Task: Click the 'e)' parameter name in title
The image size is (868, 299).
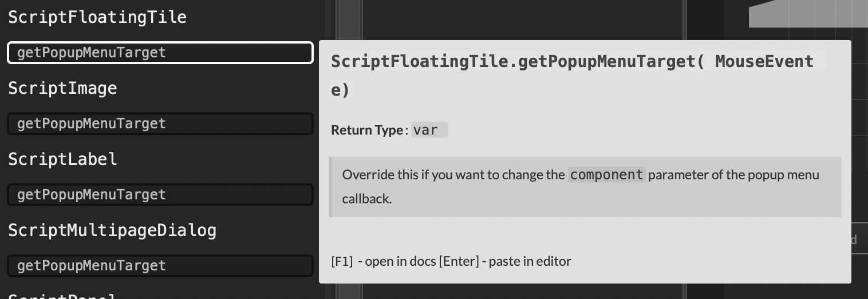Action: [340, 90]
